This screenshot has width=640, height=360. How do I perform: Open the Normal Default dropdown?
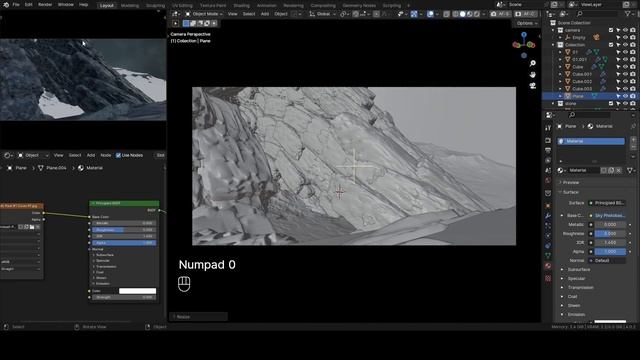click(x=608, y=260)
